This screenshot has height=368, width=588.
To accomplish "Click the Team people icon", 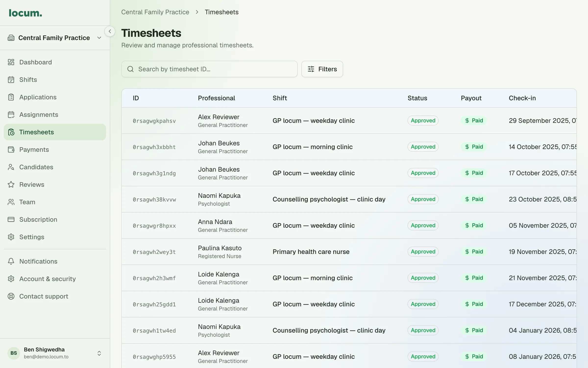I will pos(11,202).
